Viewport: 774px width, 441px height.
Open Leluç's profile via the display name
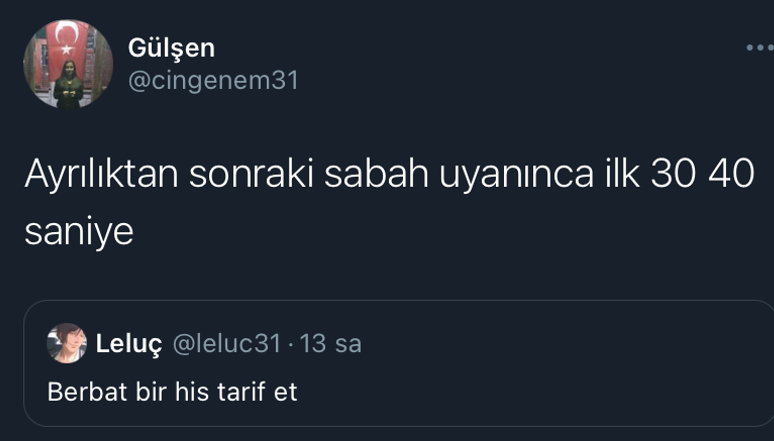click(128, 344)
